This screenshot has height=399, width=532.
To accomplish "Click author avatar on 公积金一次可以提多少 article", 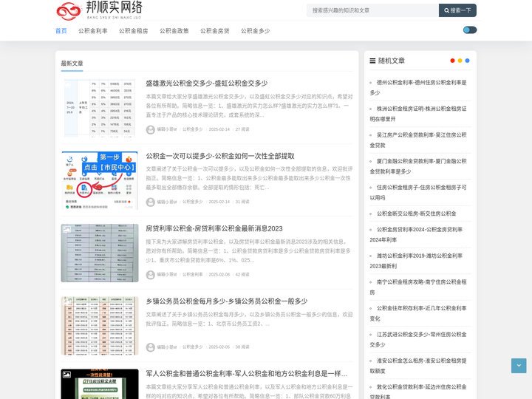I will pyautogui.click(x=150, y=202).
